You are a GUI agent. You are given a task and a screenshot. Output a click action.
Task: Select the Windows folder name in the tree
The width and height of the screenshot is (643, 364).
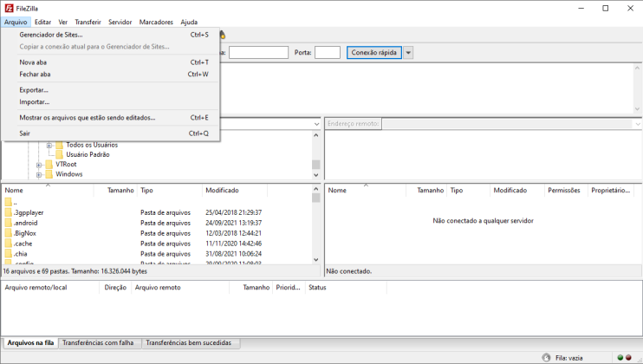(69, 174)
